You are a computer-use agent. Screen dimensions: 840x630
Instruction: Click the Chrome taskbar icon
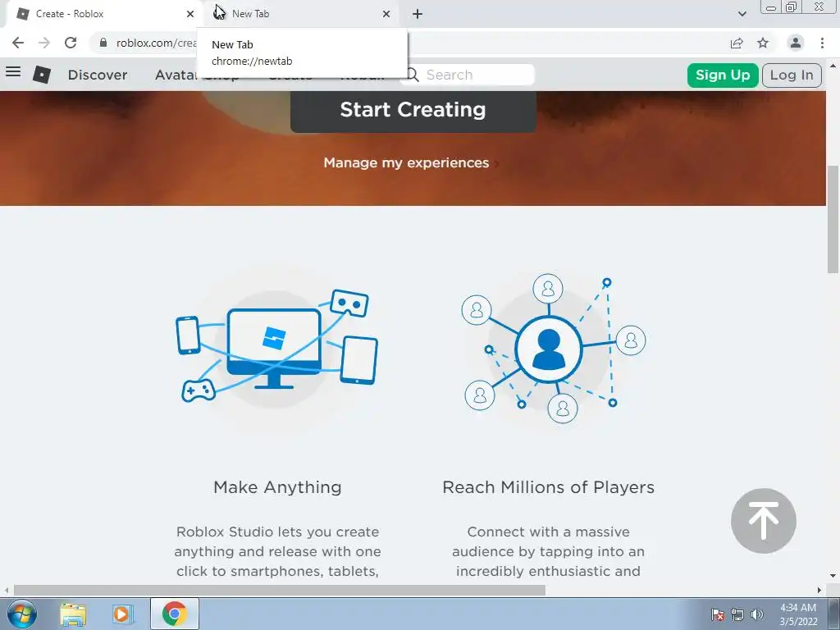tap(175, 614)
